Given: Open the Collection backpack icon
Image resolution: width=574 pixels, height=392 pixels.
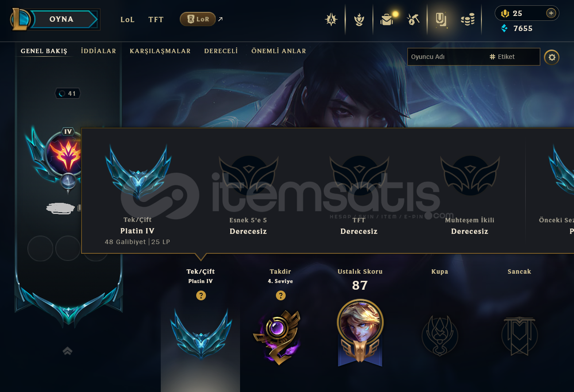Looking at the screenshot, I should click(x=441, y=19).
